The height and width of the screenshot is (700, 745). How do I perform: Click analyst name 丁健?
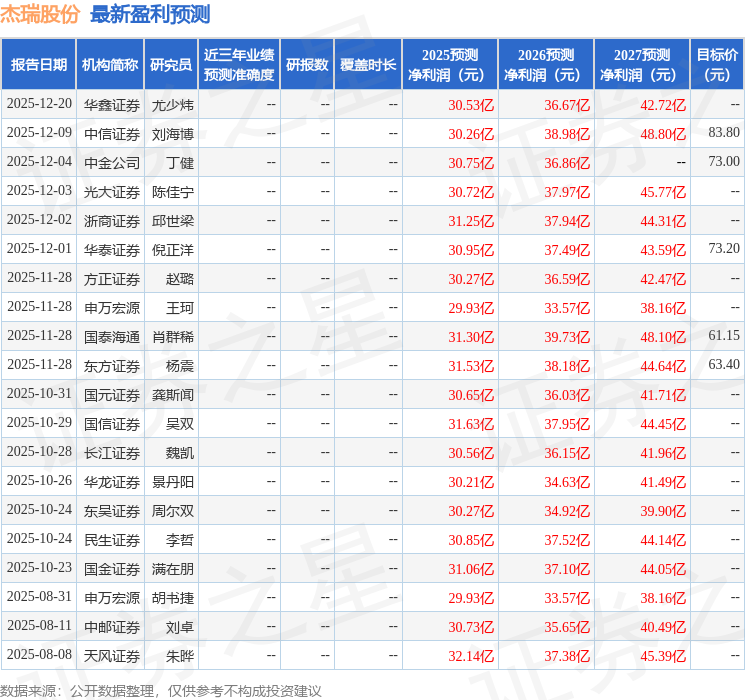(180, 163)
